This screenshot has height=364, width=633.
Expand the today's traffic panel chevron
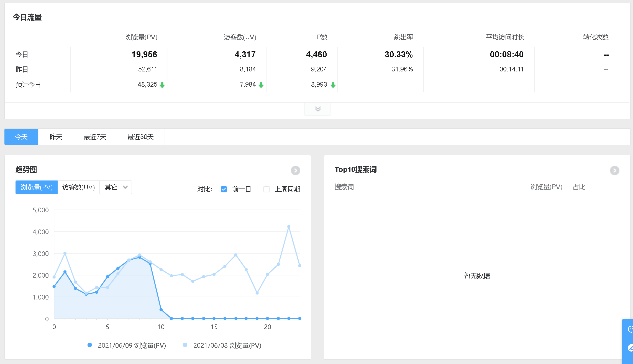317,109
